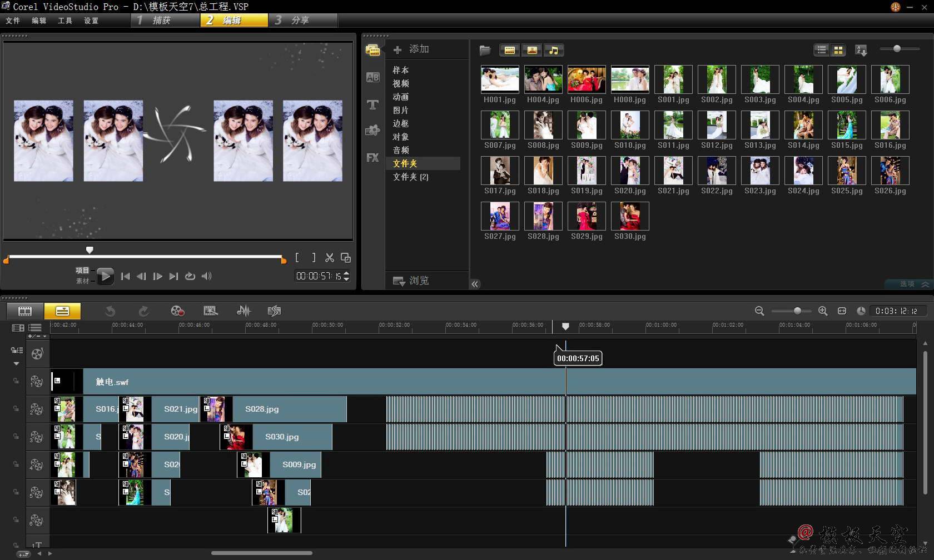Jump to end of project
The image size is (934, 560).
coord(173,276)
